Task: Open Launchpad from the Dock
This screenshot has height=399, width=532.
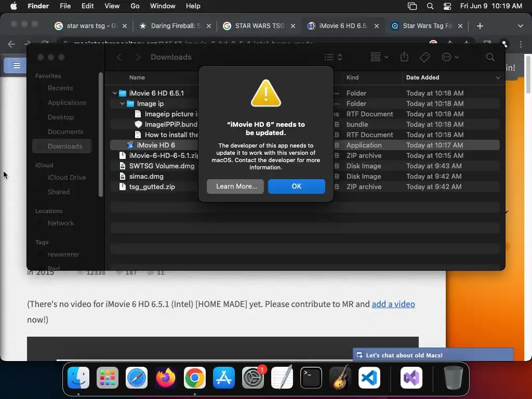Action: click(x=107, y=378)
